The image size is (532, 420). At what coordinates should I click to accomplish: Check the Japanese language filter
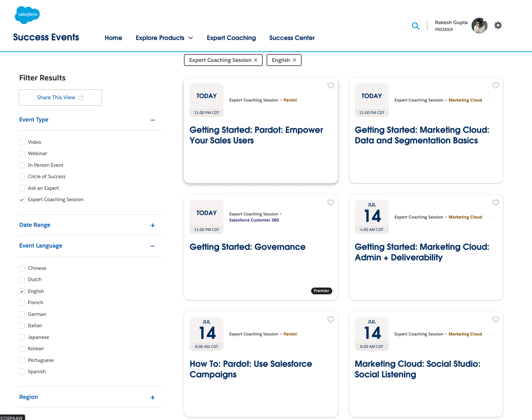pos(22,337)
